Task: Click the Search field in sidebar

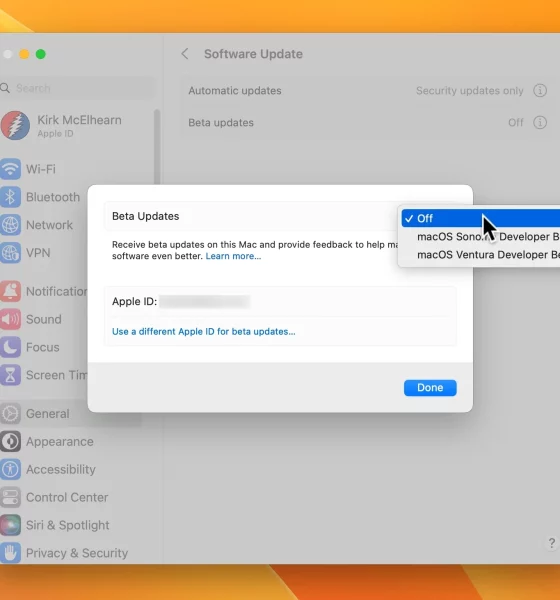Action: tap(78, 88)
